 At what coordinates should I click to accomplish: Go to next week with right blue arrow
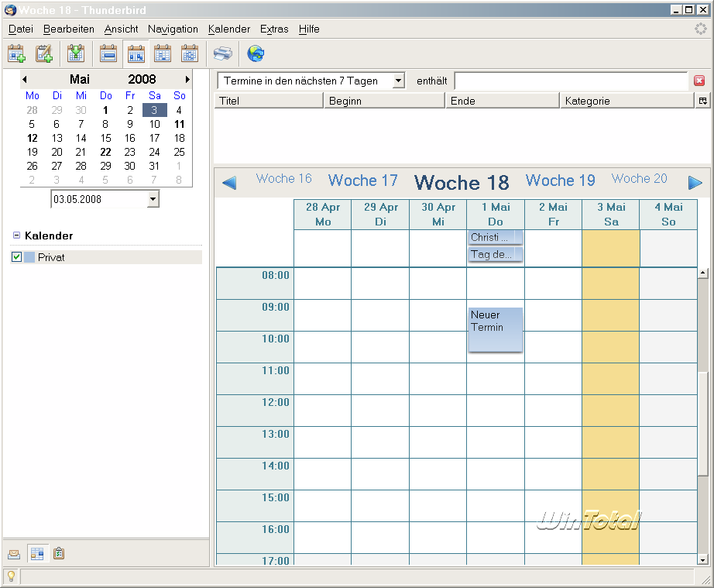click(695, 183)
